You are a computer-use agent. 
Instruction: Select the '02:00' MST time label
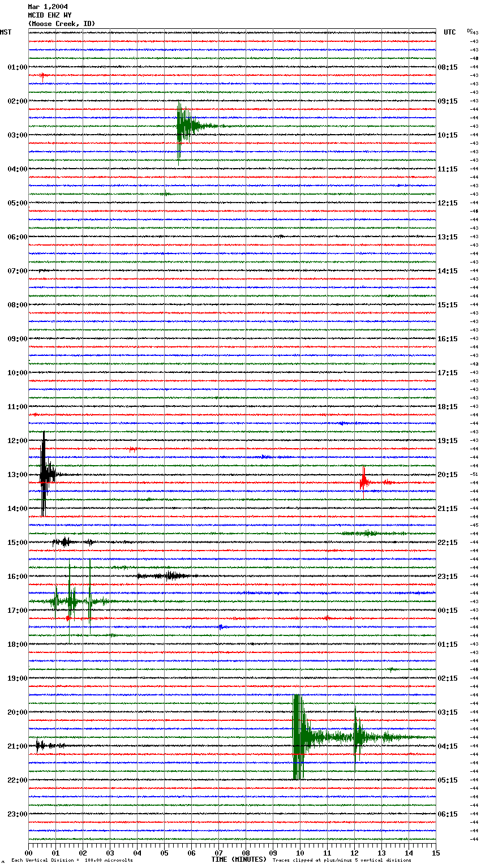(18, 101)
